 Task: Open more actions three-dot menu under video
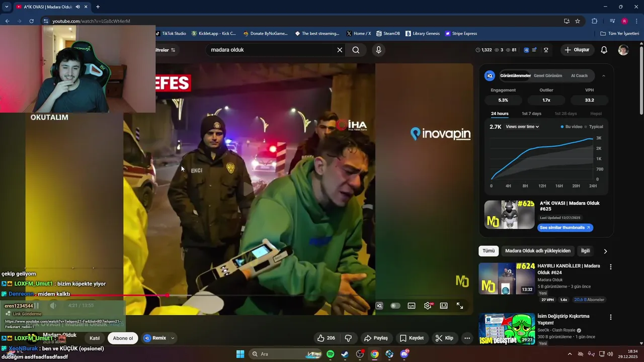click(467, 338)
